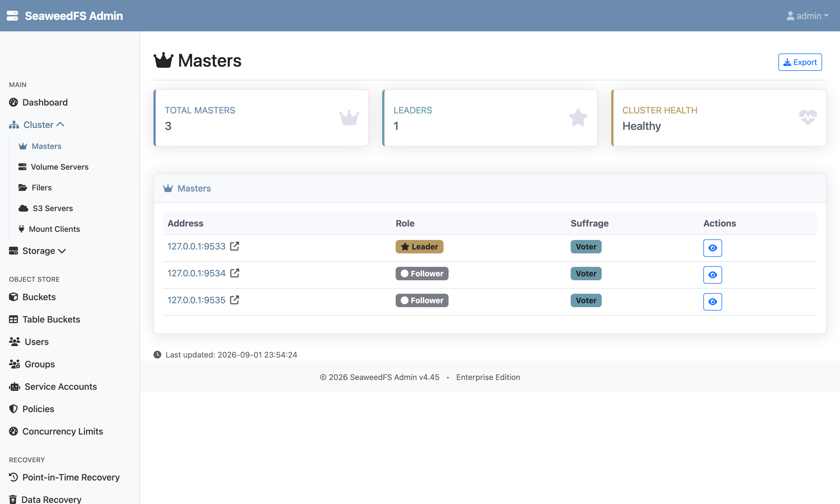This screenshot has width=840, height=504.
Task: Click the Service Accounts robot icon
Action: pos(14,386)
